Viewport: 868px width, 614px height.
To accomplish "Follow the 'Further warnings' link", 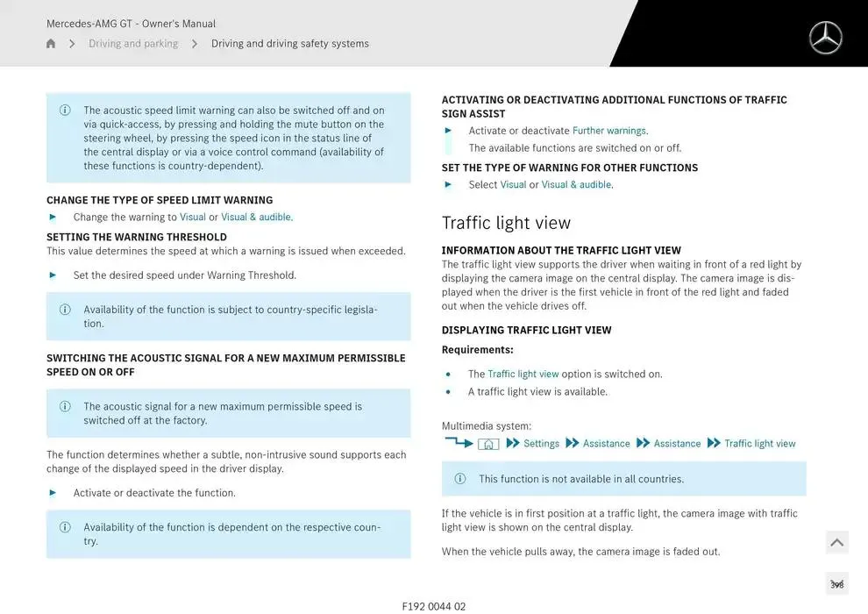I will (x=609, y=131).
